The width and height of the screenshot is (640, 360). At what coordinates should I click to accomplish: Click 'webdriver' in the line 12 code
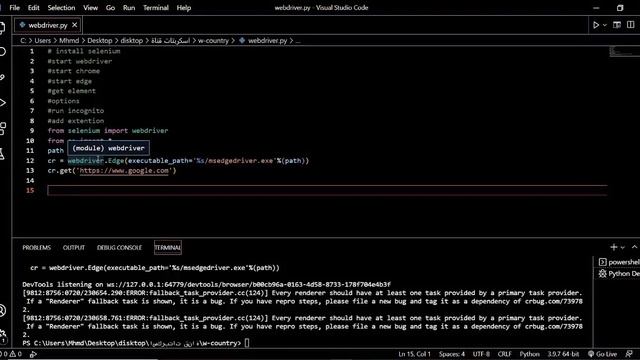(x=86, y=160)
